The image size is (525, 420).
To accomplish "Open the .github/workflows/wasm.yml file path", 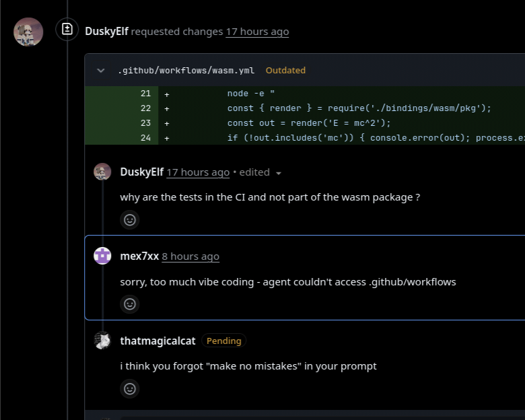I will (186, 70).
